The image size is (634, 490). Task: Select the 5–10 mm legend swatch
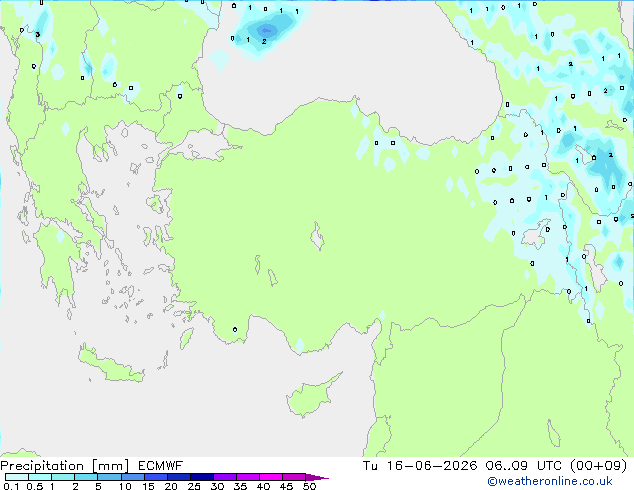pos(109,477)
